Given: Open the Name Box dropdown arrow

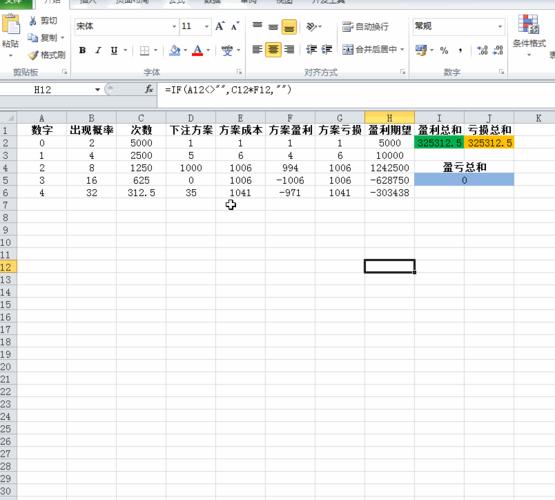Looking at the screenshot, I should click(x=97, y=90).
